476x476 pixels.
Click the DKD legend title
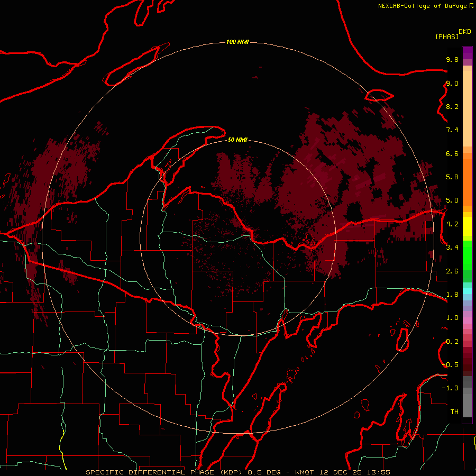coord(465,32)
